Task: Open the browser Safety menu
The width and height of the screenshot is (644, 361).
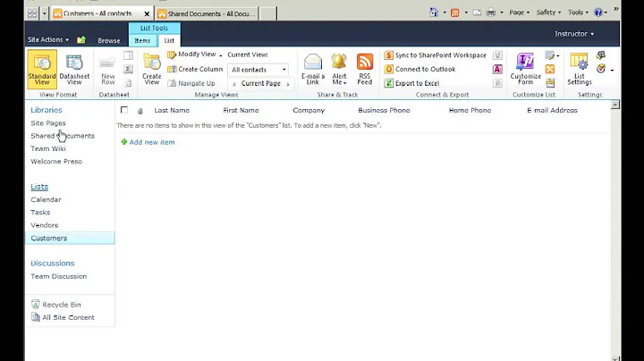Action: [548, 13]
